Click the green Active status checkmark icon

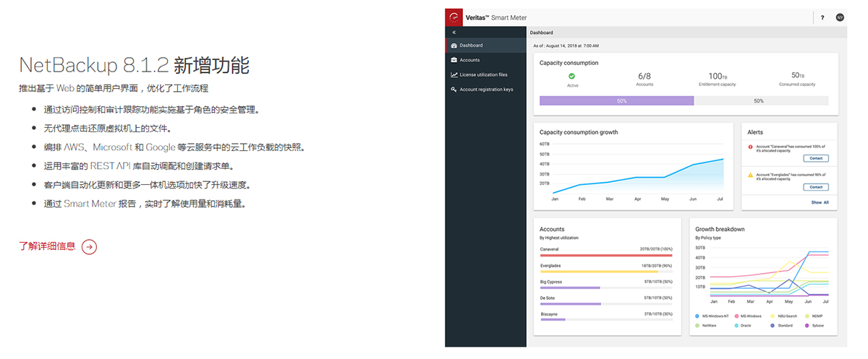pos(571,76)
